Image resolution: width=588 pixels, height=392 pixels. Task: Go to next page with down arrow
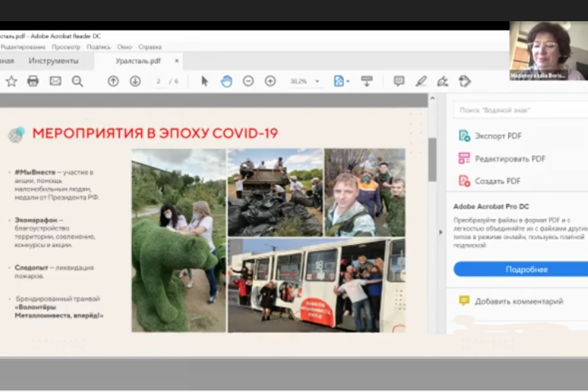click(135, 81)
